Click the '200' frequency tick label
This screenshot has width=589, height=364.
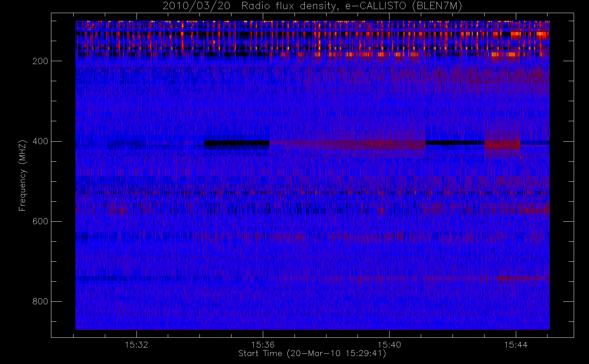tap(40, 61)
